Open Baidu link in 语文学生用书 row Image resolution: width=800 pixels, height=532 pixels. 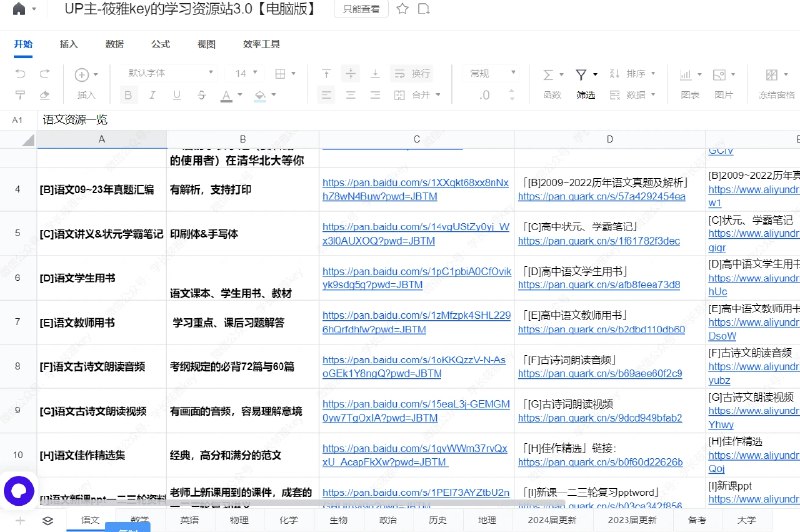[416, 278]
